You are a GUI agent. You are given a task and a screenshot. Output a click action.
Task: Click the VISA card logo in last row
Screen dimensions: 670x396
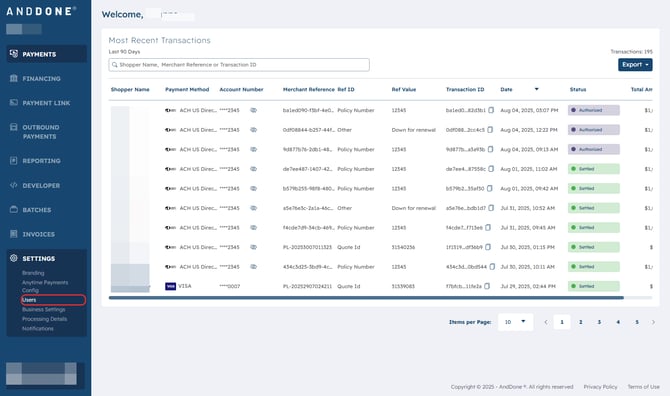pyautogui.click(x=170, y=286)
